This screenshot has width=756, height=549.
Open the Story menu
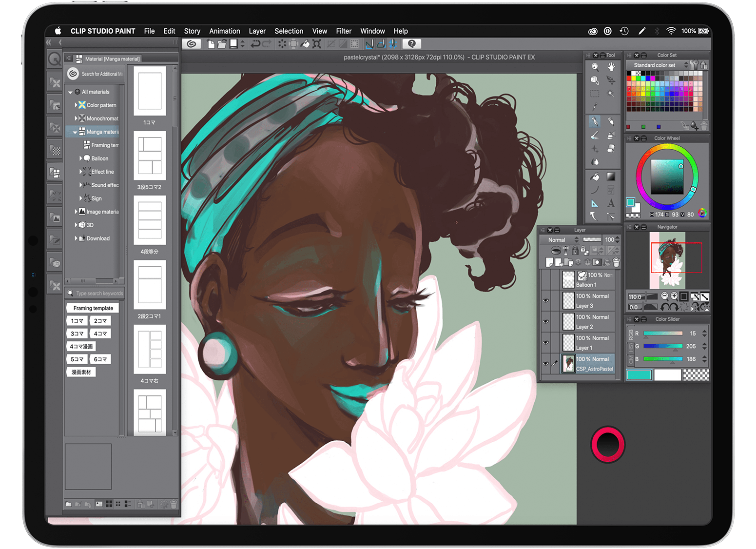(192, 31)
